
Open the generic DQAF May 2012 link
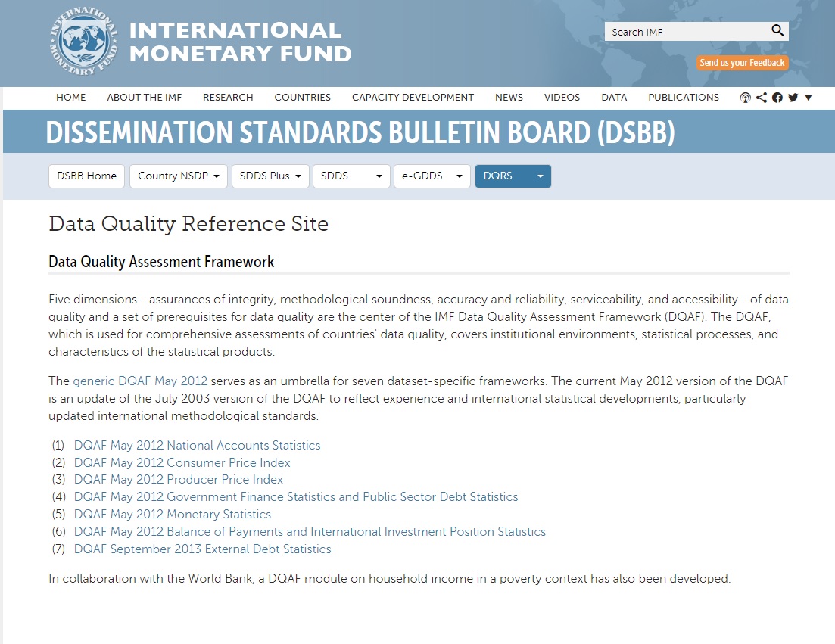click(140, 381)
